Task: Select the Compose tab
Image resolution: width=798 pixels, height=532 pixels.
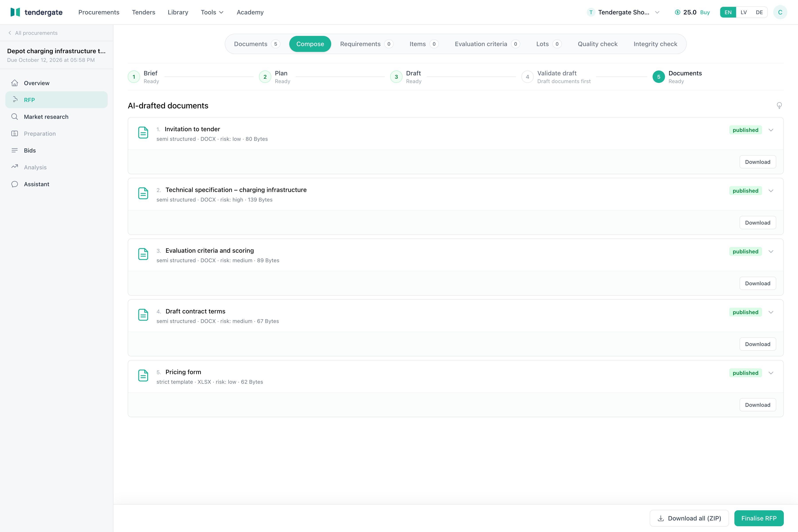Action: point(310,44)
